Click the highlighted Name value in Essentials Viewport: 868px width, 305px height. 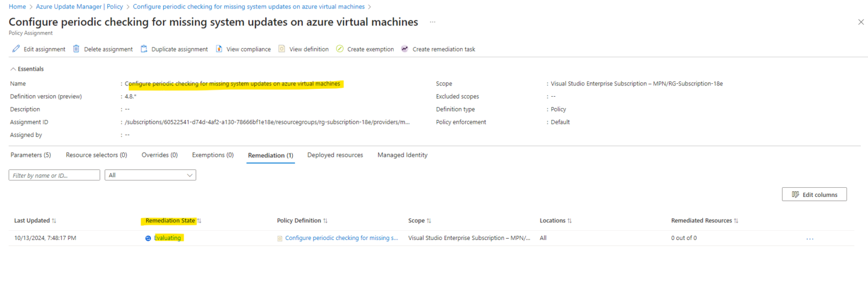point(232,84)
